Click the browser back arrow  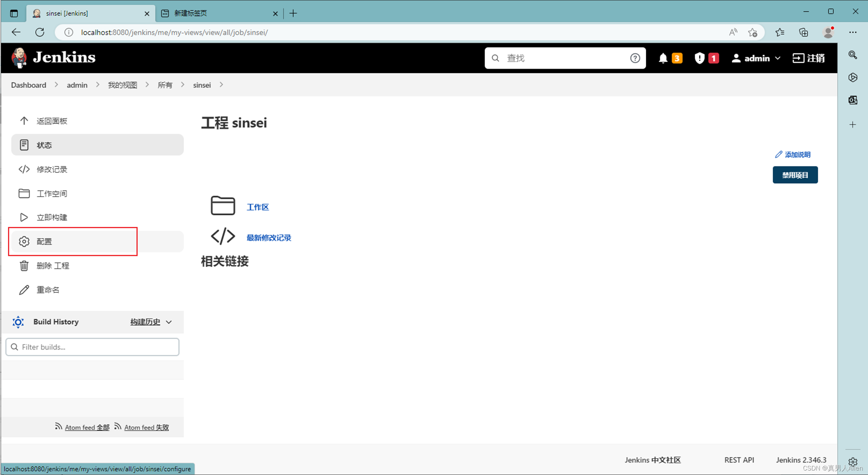[x=16, y=32]
